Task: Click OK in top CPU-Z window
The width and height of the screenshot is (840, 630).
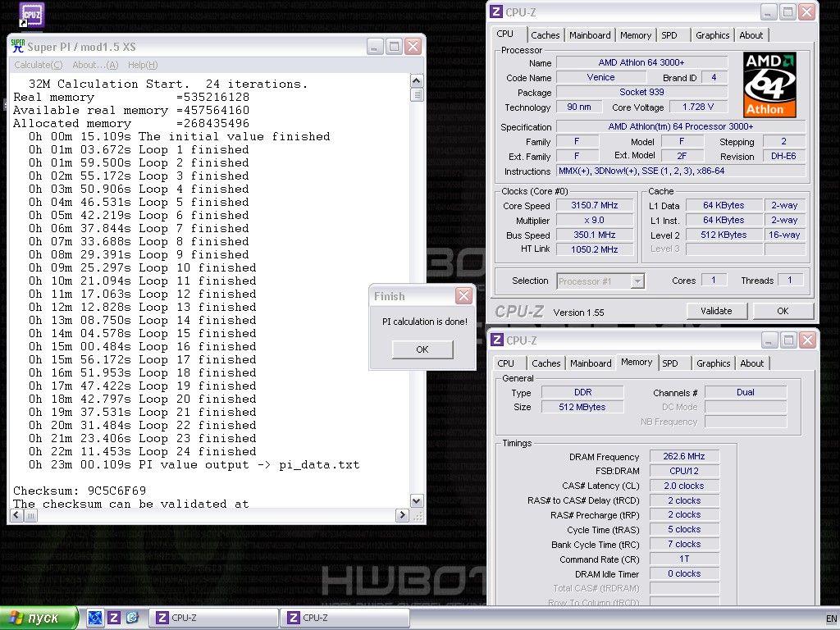Action: coord(783,311)
